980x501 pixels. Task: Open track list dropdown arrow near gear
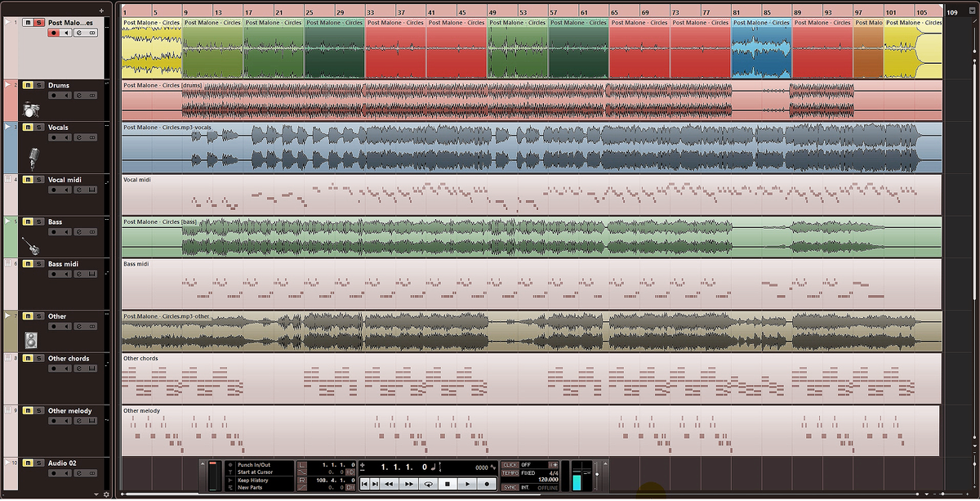click(x=96, y=494)
